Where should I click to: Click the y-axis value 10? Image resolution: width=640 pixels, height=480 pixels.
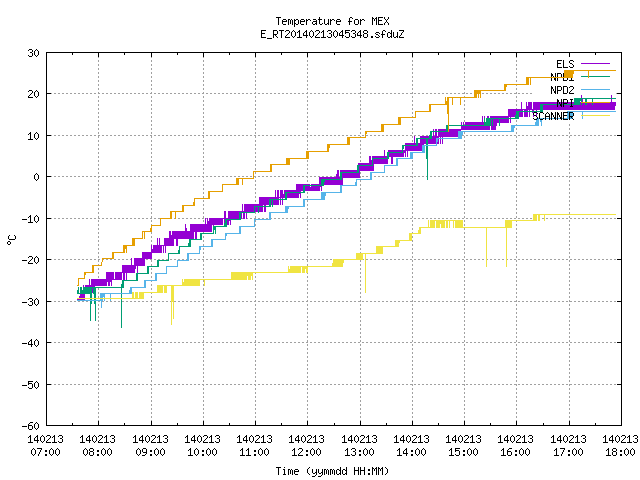(33, 136)
